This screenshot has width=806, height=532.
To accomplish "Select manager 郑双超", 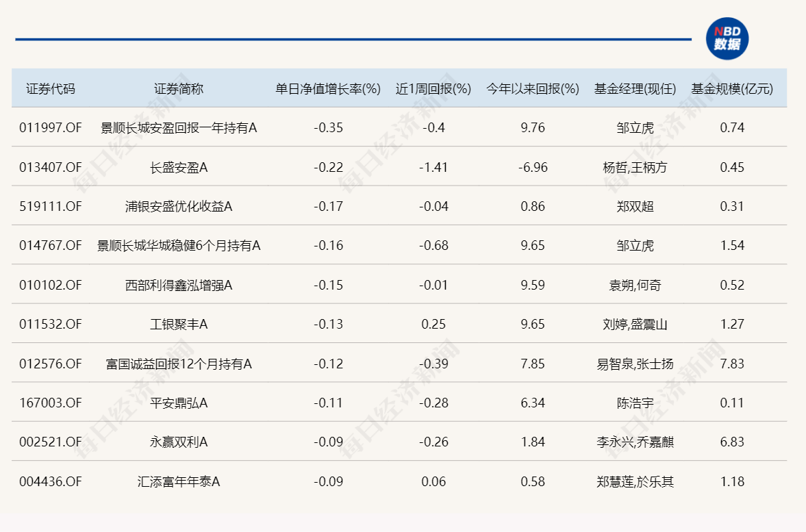I will click(x=635, y=206).
